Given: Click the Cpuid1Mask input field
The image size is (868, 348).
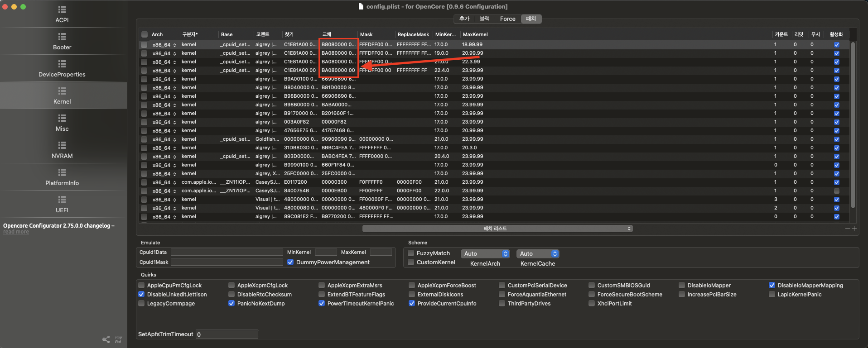Looking at the screenshot, I should coord(227,262).
